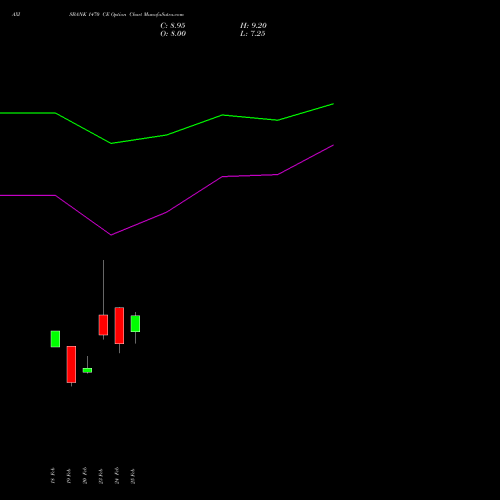
Task: Click the open price value O: 8.00
Action: (x=173, y=34)
